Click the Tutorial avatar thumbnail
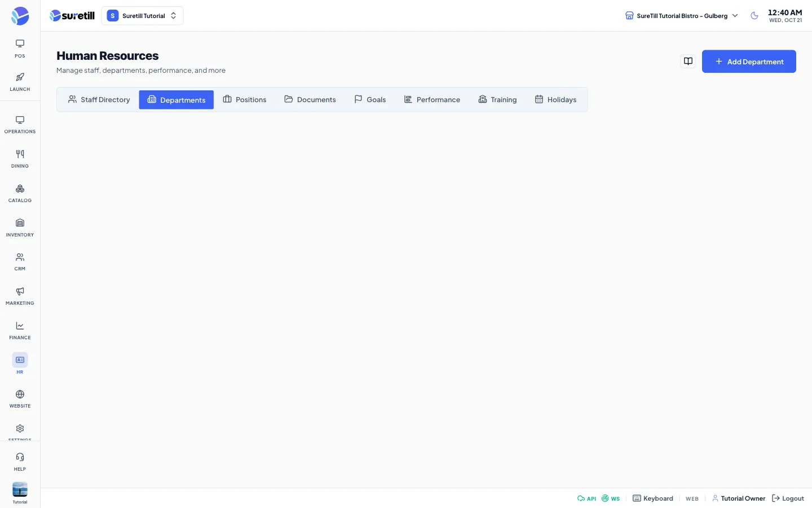812x508 pixels. point(20,490)
